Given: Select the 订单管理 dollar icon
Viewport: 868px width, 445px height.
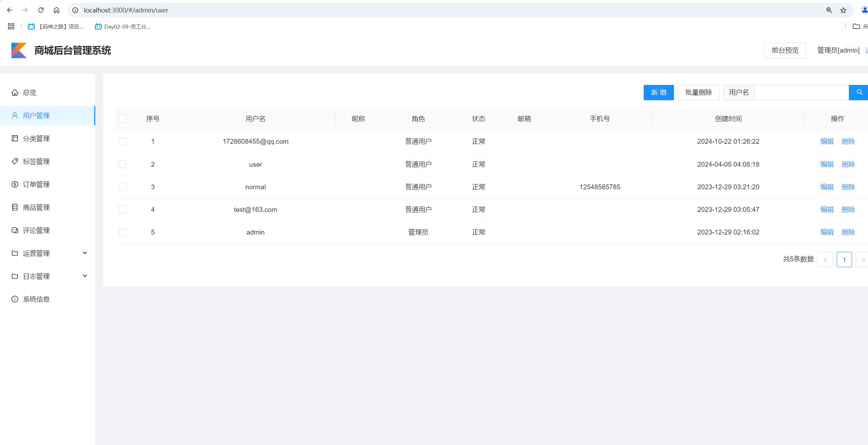Looking at the screenshot, I should 15,184.
